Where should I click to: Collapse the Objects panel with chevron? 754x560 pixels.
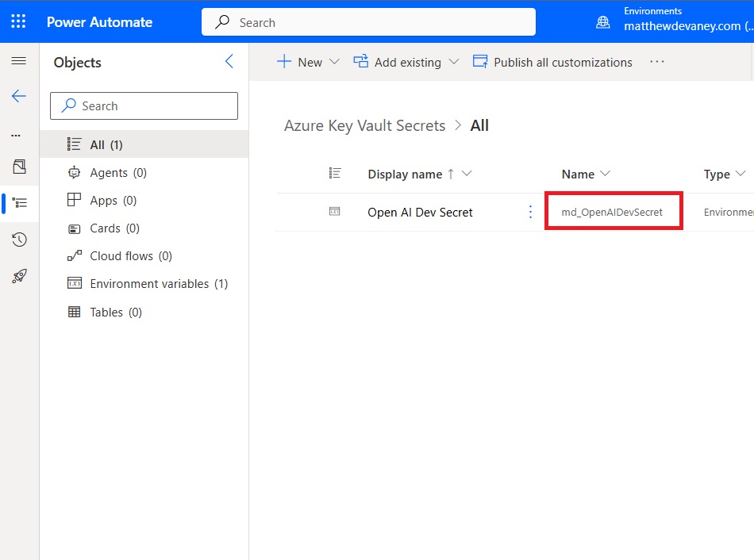tap(229, 62)
